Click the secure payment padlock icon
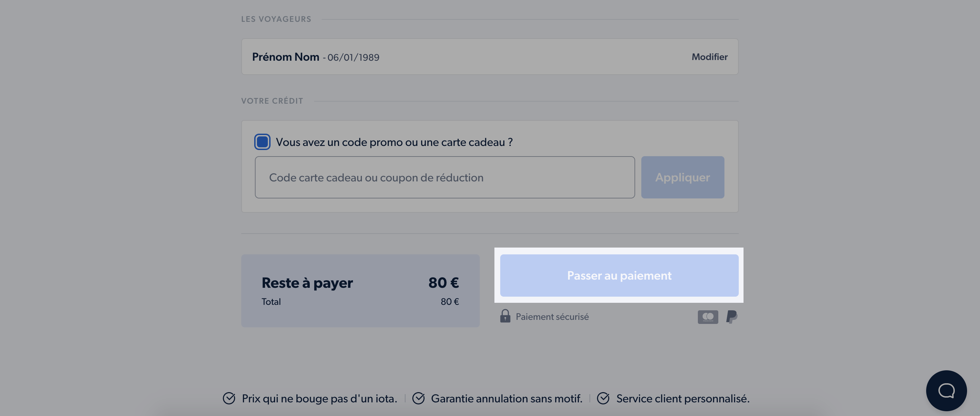980x416 pixels. coord(505,316)
